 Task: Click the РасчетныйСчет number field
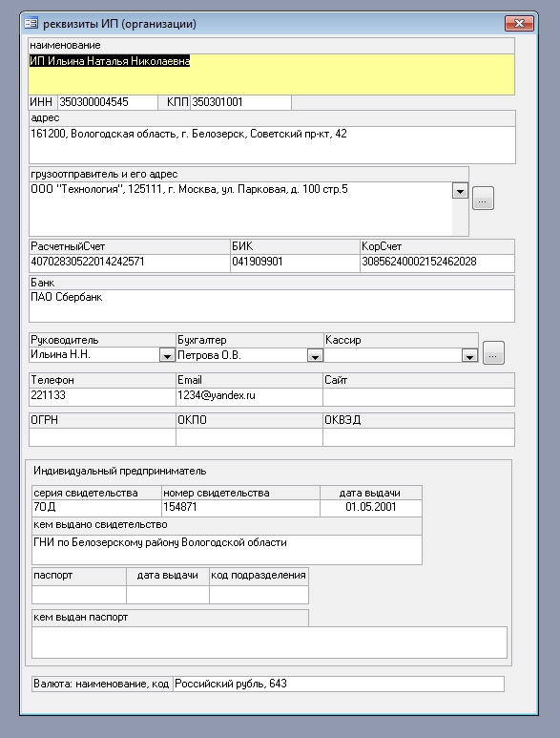(x=130, y=264)
